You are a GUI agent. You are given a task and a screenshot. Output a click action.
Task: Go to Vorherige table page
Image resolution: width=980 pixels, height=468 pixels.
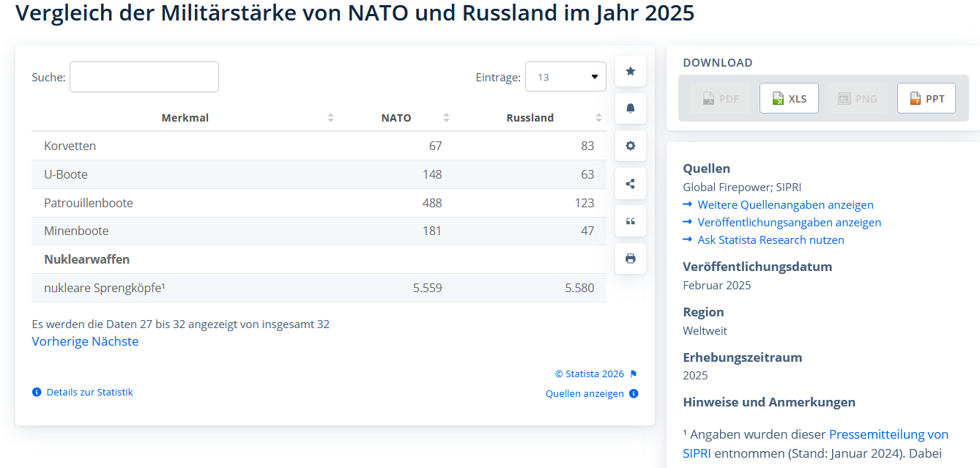click(60, 341)
